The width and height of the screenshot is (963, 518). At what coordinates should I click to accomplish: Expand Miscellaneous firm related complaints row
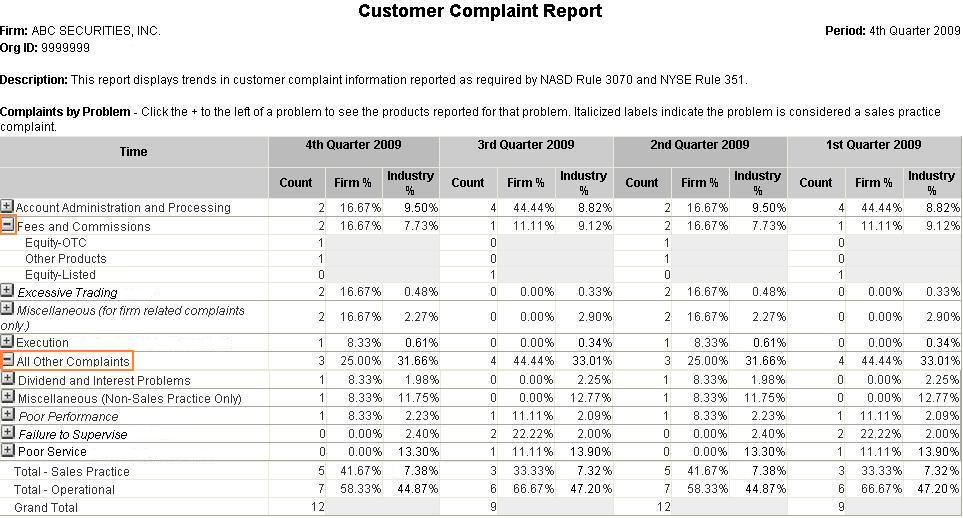click(x=7, y=311)
